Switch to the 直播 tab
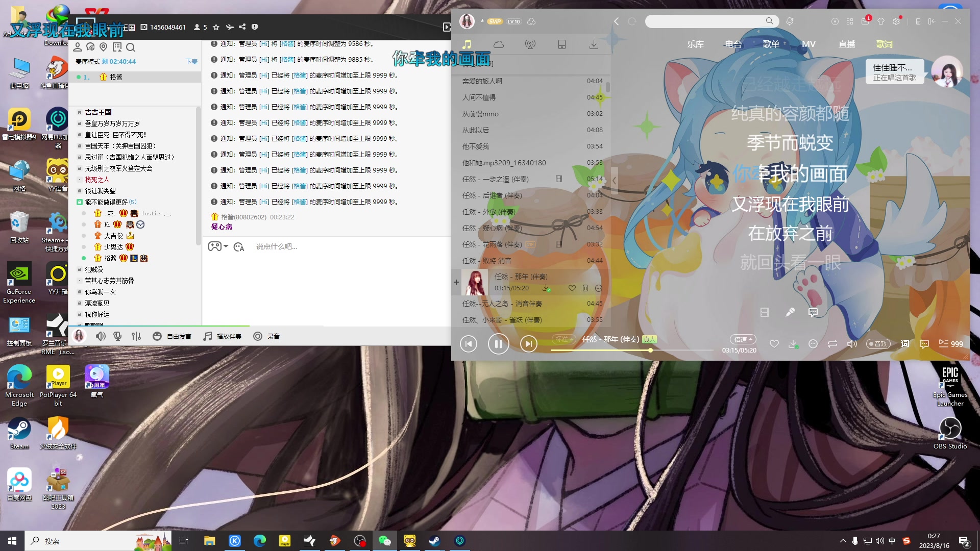 click(846, 44)
